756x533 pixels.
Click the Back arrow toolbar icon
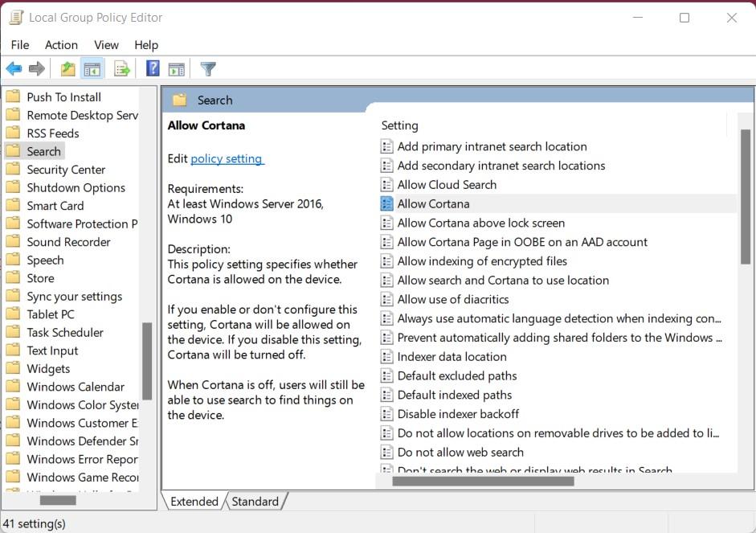pyautogui.click(x=14, y=69)
